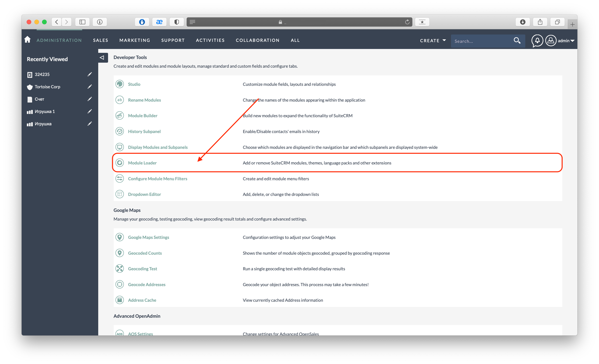Image resolution: width=599 pixels, height=364 pixels.
Task: Open the Rename Modules link
Action: [144, 100]
